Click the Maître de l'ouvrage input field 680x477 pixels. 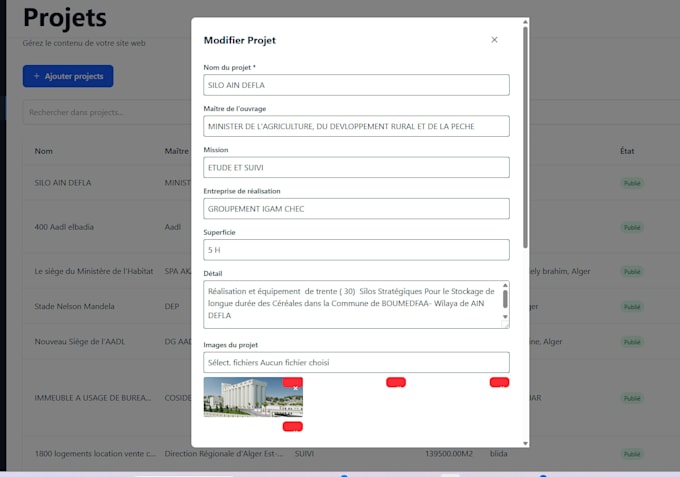point(356,126)
